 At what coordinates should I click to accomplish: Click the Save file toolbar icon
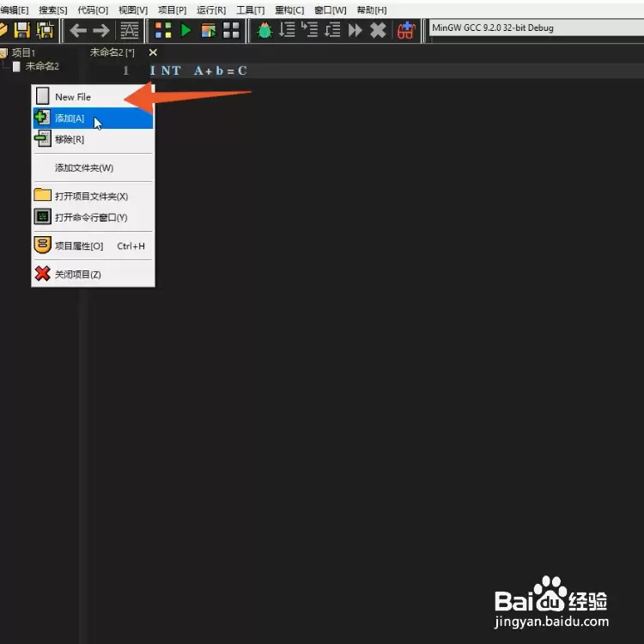coord(22,30)
